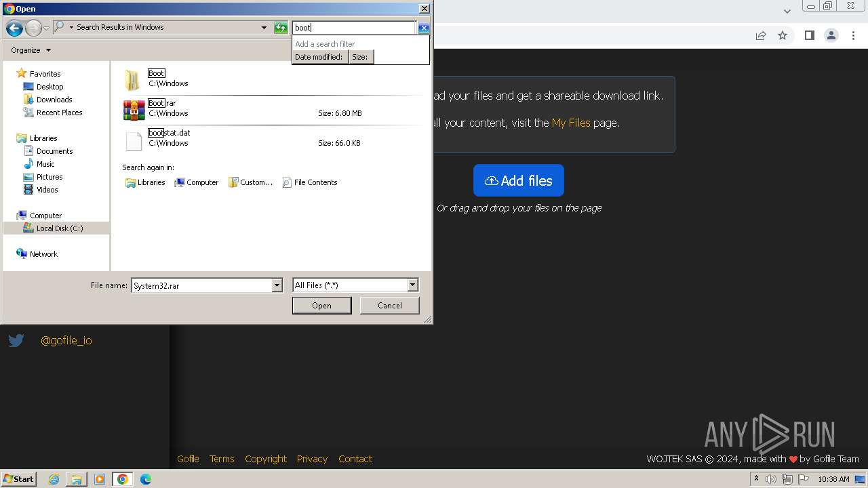Select the bootstat.dat file icon
The height and width of the screenshot is (488, 868).
(134, 140)
